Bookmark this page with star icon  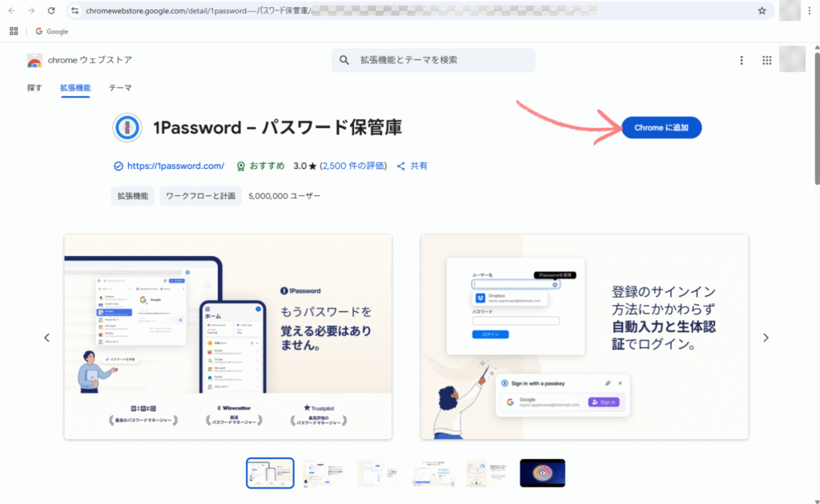762,10
